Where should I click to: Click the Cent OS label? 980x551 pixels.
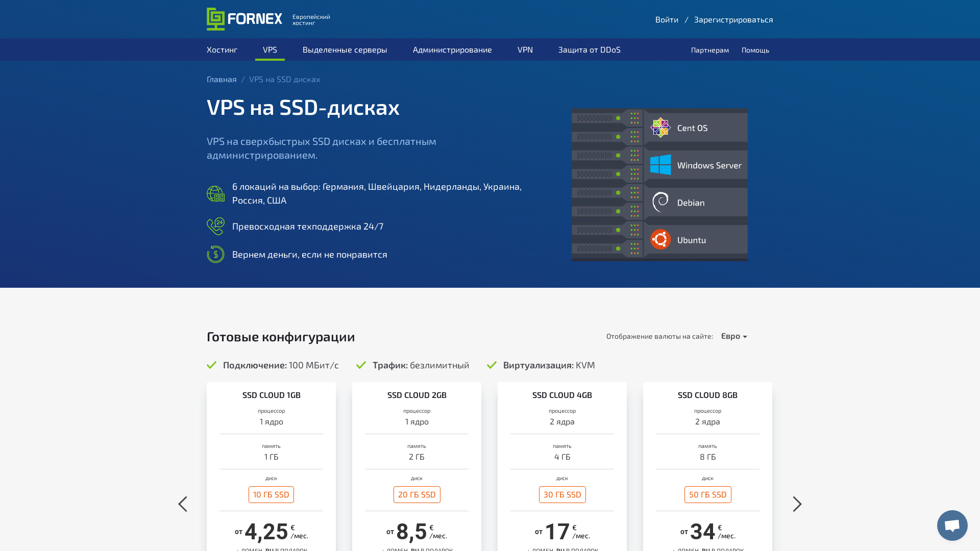[x=692, y=128]
